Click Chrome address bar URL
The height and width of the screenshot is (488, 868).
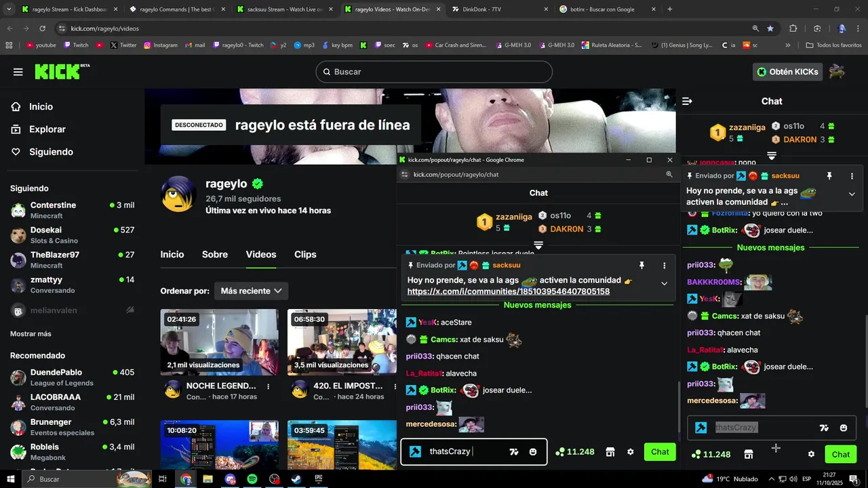click(105, 28)
